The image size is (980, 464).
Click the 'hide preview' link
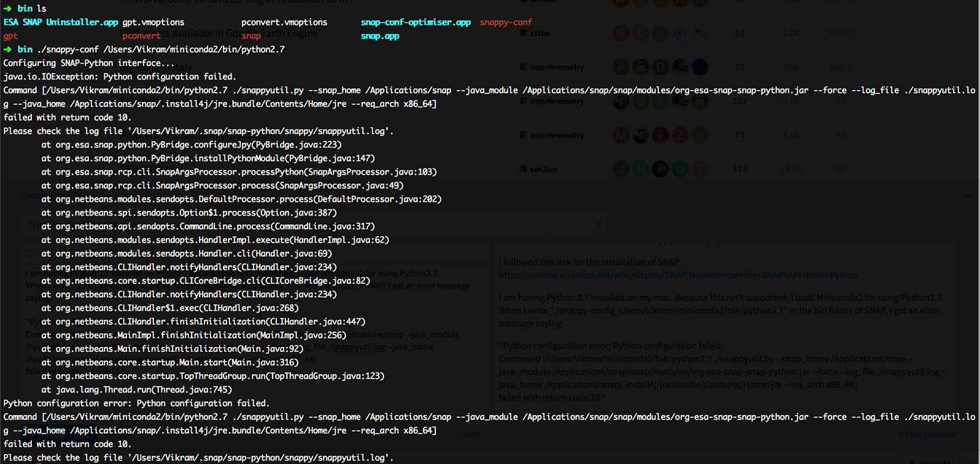(927, 434)
